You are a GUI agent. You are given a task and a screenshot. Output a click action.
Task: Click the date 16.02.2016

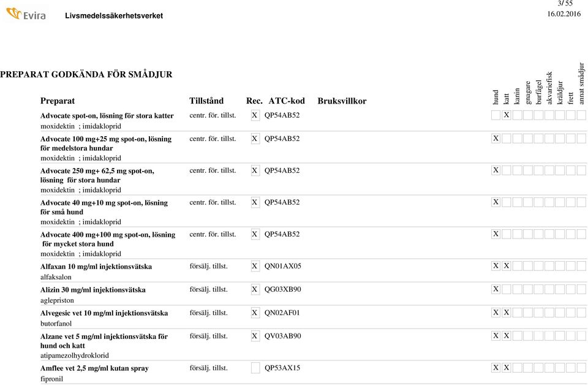tap(563, 14)
